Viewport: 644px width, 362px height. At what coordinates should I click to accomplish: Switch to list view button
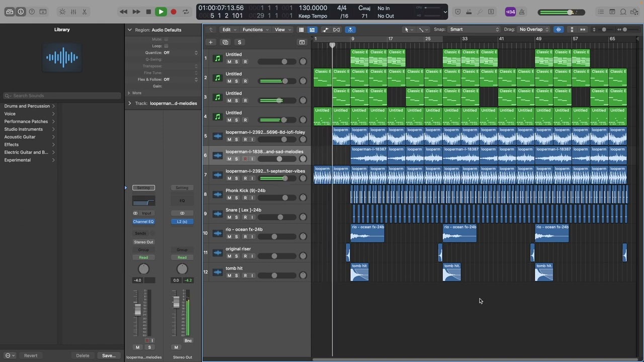(312, 30)
